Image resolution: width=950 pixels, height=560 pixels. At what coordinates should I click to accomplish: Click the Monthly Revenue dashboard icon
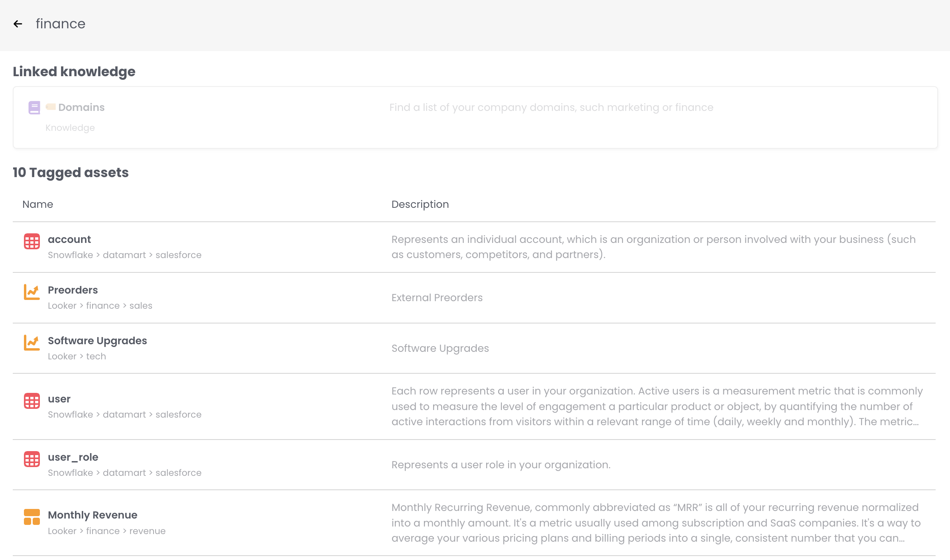tap(32, 517)
